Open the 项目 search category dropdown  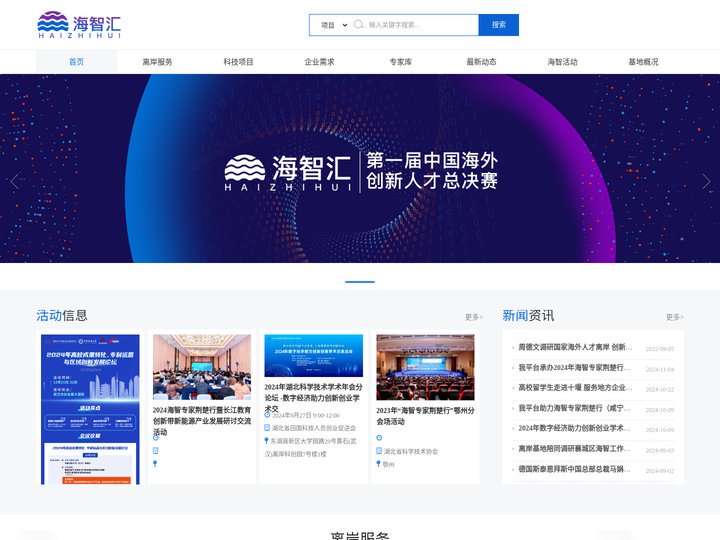(x=334, y=25)
